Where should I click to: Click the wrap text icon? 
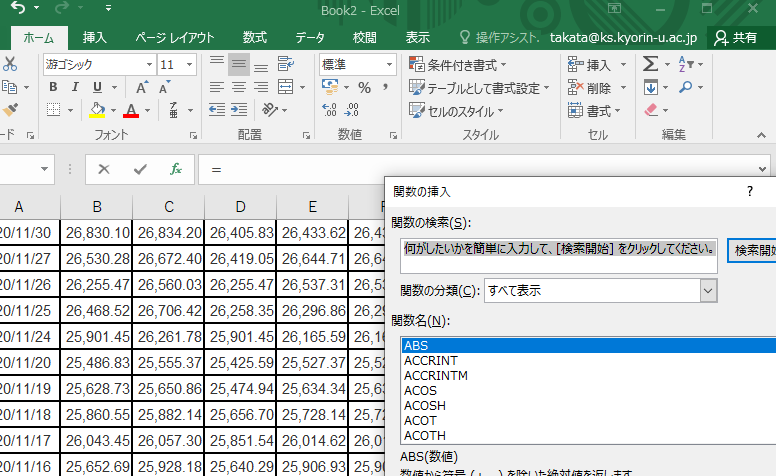[286, 64]
